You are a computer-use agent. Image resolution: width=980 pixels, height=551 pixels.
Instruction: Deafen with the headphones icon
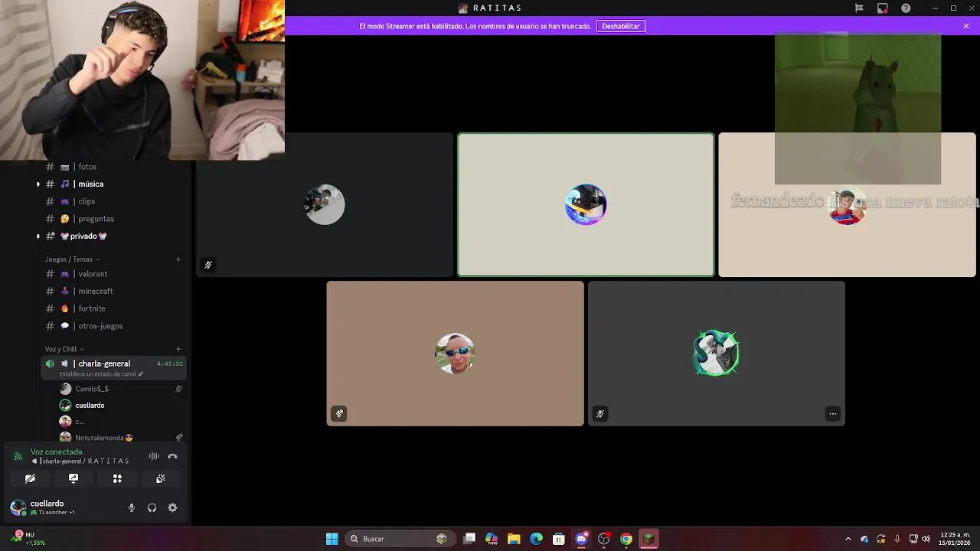click(152, 507)
